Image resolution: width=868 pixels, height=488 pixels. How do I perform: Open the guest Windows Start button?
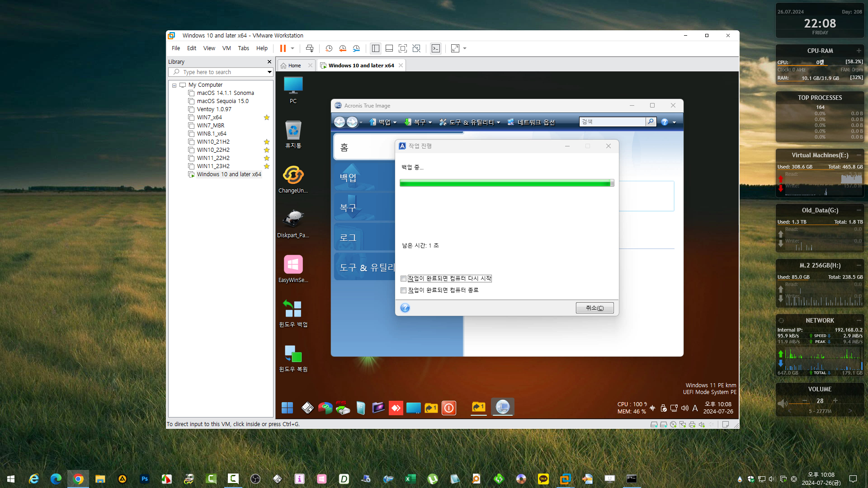[x=287, y=408]
